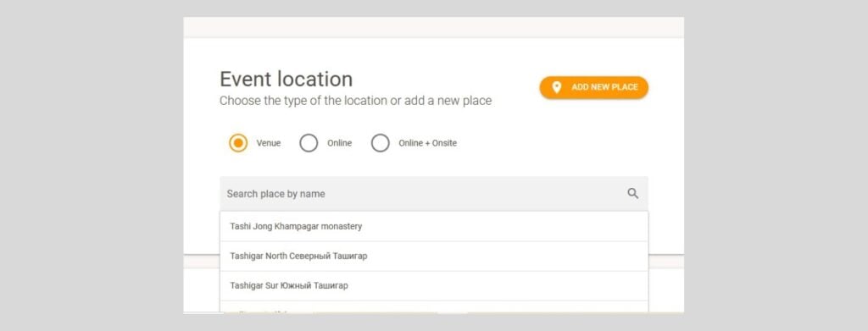868x331 pixels.
Task: Choose Tashigar North Северный Ташигар suggestion
Action: coord(434,257)
